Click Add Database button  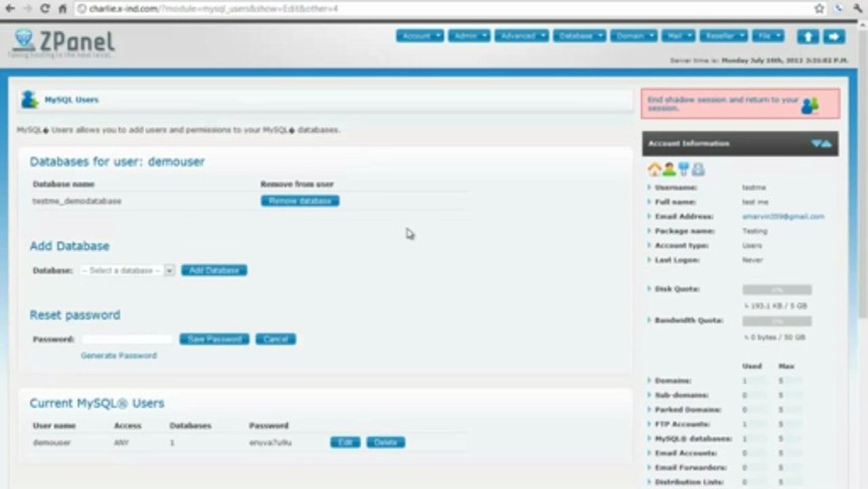[214, 270]
